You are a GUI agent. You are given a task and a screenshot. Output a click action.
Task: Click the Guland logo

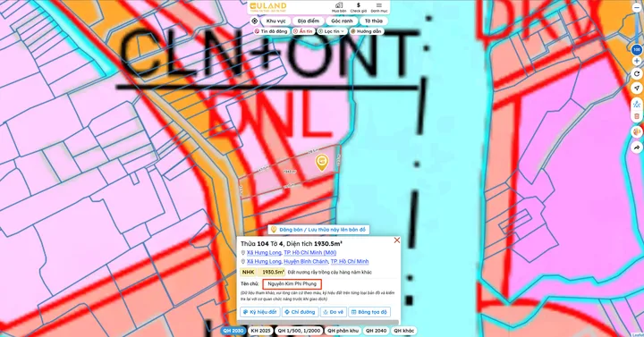[268, 6]
